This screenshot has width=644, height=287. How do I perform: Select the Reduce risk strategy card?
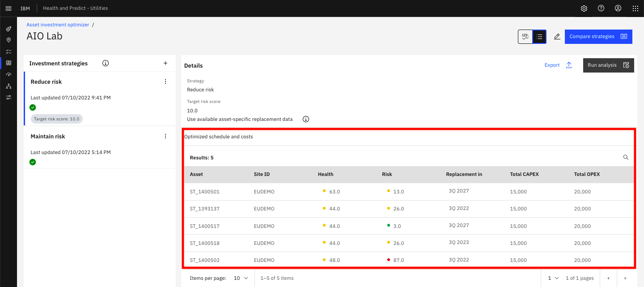tap(99, 99)
